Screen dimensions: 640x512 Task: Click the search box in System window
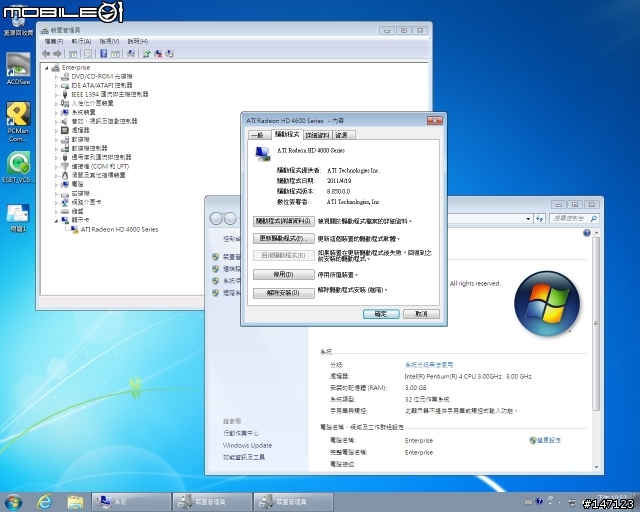(x=573, y=219)
